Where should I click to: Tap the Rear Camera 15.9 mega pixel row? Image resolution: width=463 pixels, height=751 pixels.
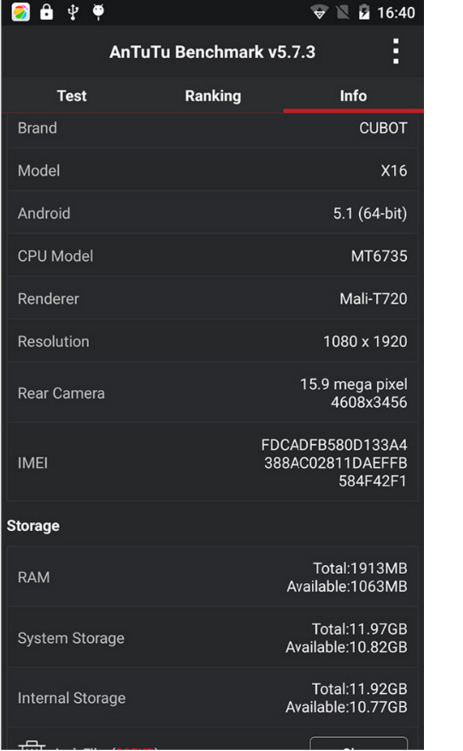213,393
